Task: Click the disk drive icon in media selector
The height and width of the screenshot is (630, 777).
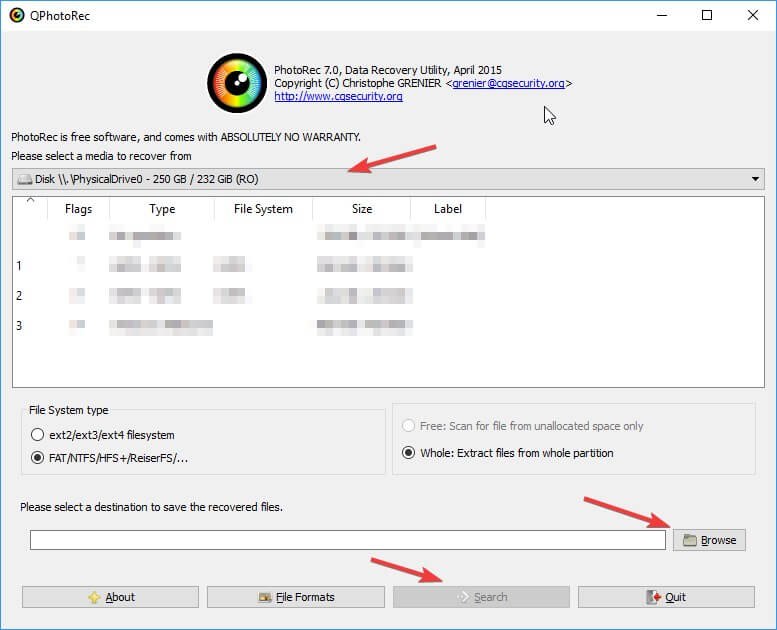Action: click(24, 179)
